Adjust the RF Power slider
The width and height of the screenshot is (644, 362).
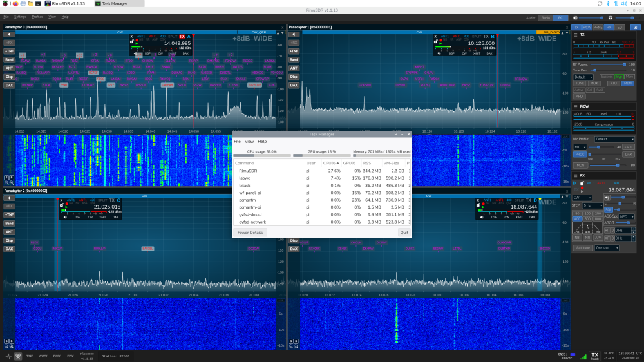pos(609,64)
